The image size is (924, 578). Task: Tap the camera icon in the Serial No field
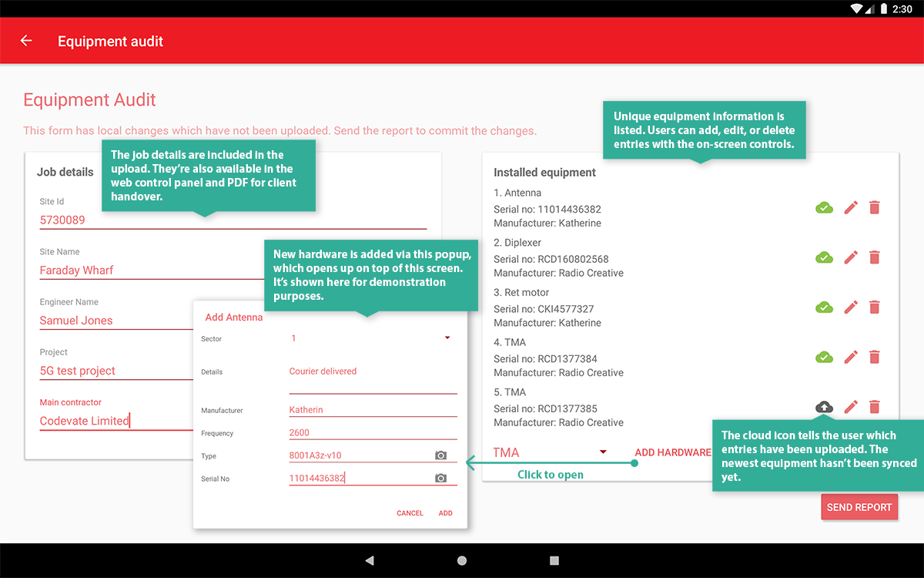440,479
